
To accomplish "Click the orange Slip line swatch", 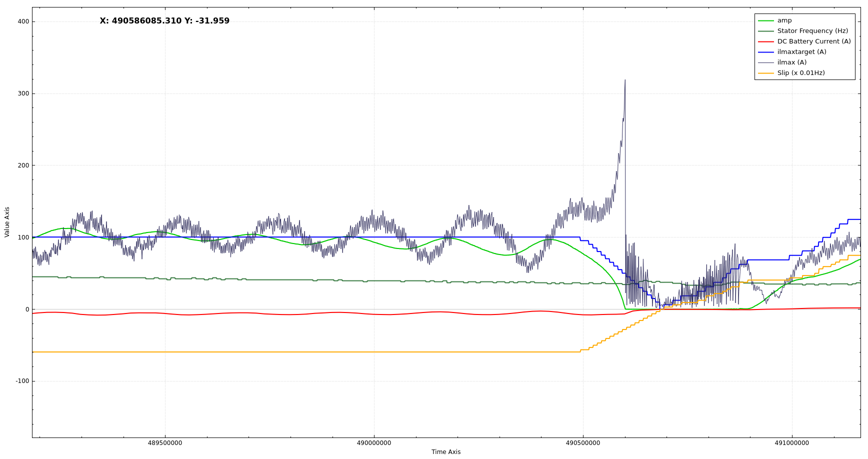I will 765,73.
